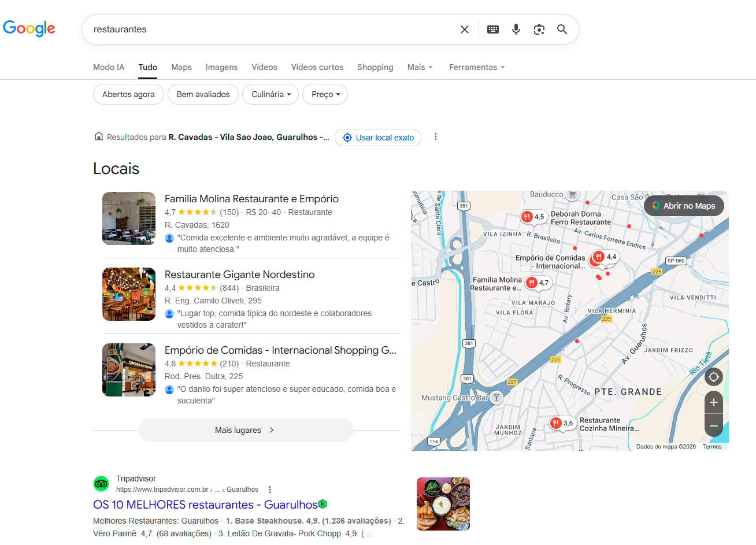Open Google Lens image search
This screenshot has height=545, width=756.
coord(539,29)
